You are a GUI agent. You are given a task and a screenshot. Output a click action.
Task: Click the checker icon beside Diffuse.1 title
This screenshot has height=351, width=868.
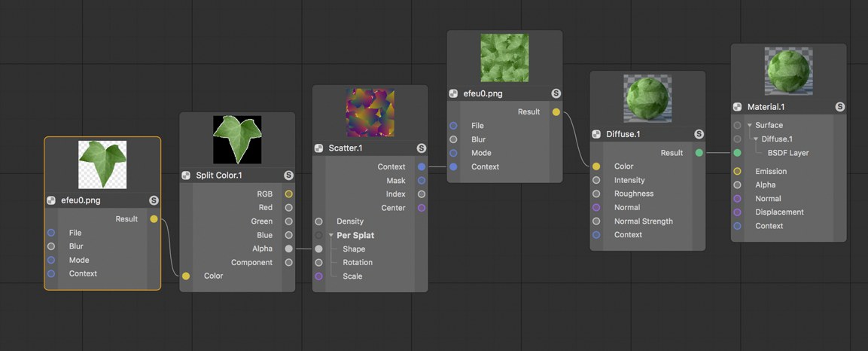pos(596,134)
